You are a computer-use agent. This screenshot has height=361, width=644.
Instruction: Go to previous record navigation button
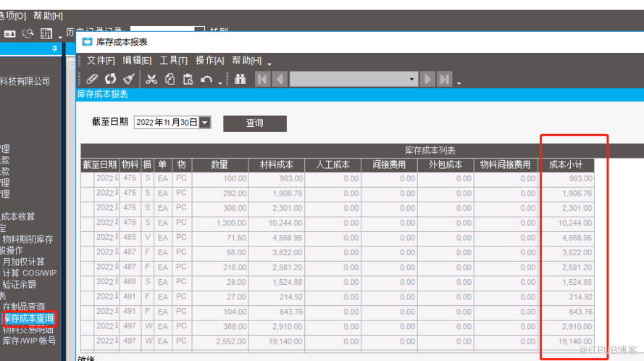pos(280,79)
